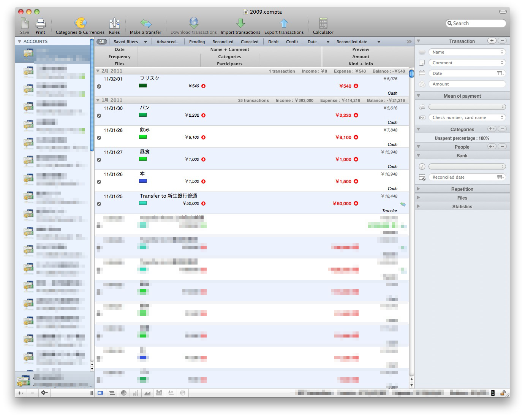
Task: Click the blue category swatch for 本
Action: point(143,181)
